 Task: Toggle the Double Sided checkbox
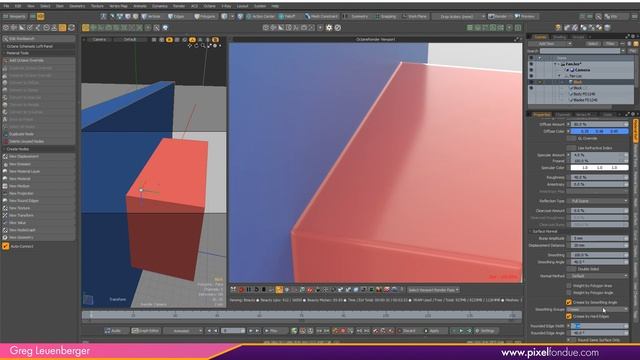click(x=571, y=269)
